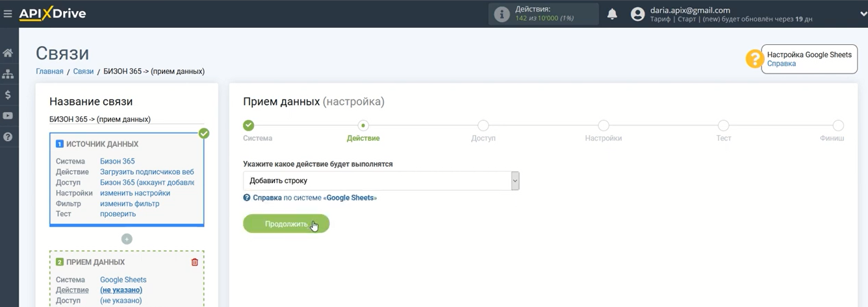Open Google Sheets system link
This screenshot has width=868, height=307.
tap(123, 280)
